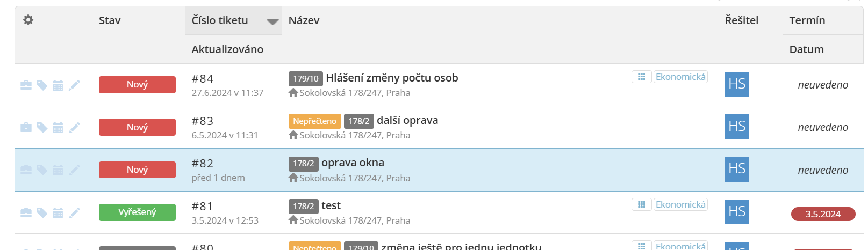Viewport: 868px width, 250px height.
Task: Edit ticket #81 with the pencil icon
Action: 74,212
